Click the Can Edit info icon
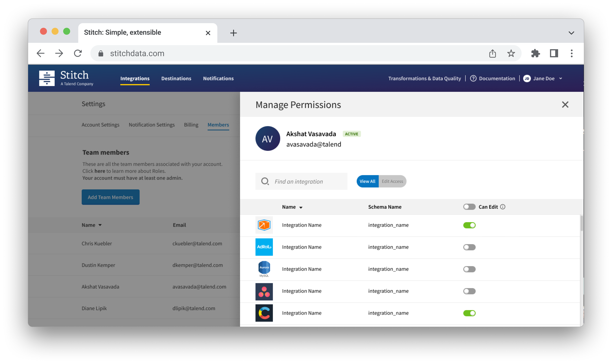The width and height of the screenshot is (612, 364). (503, 207)
